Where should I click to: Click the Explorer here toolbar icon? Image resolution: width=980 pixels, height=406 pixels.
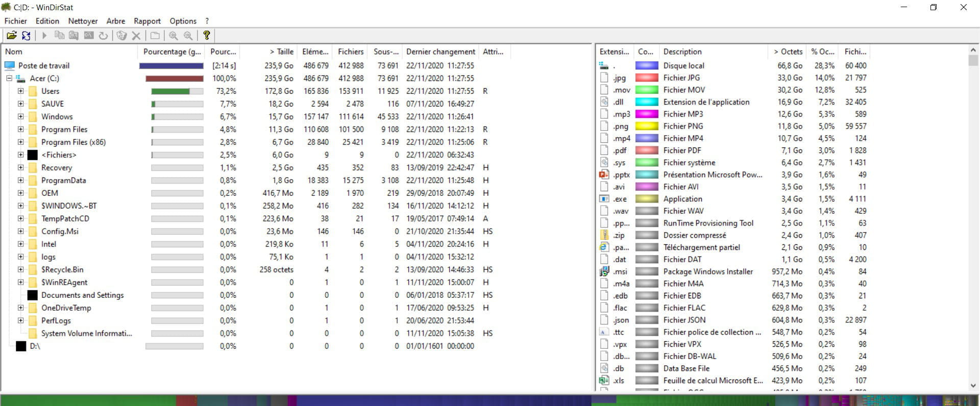[74, 35]
